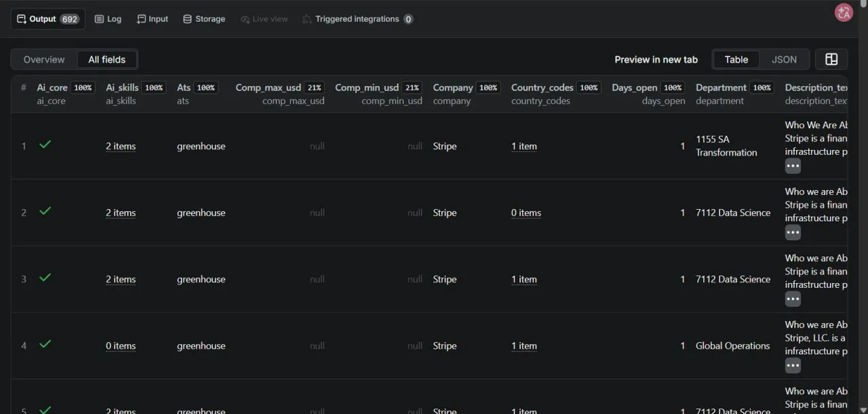Image resolution: width=868 pixels, height=414 pixels.
Task: Click the Output count badge 692
Action: tap(70, 19)
